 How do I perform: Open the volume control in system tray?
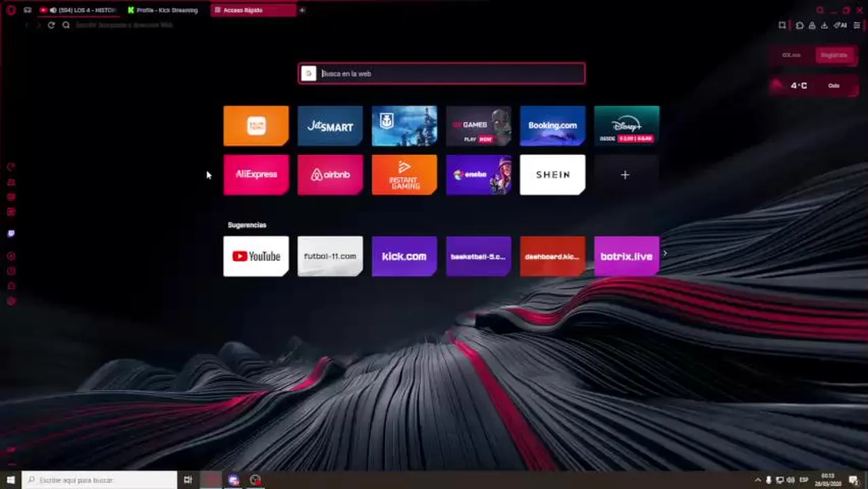[790, 480]
